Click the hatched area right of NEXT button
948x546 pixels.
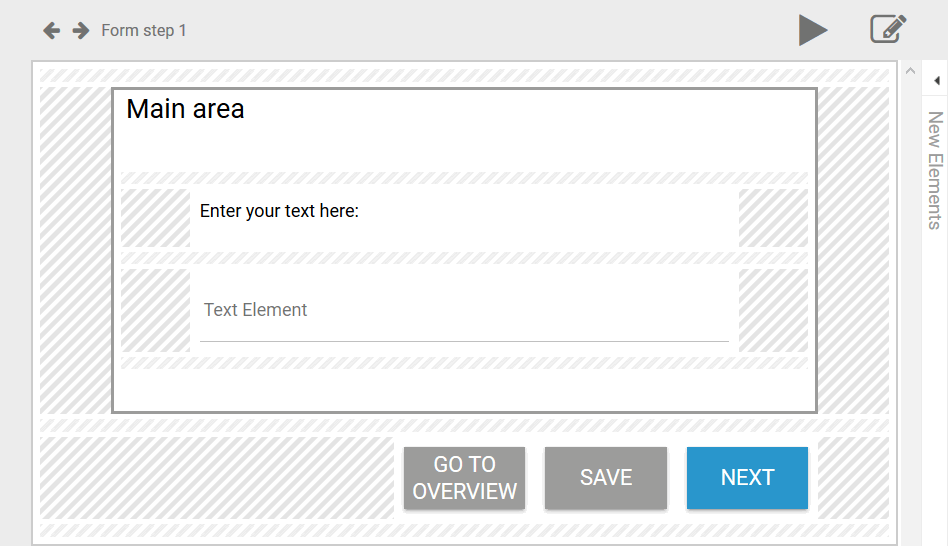(853, 478)
